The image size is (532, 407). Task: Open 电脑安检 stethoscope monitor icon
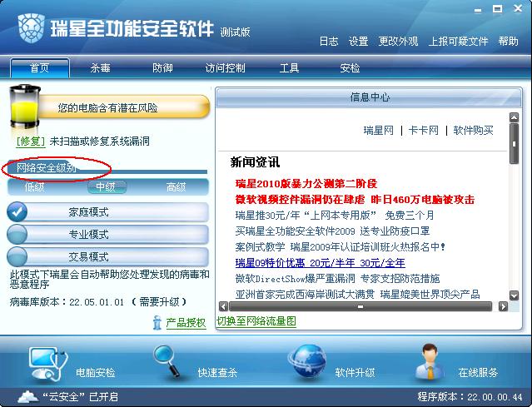pos(48,364)
